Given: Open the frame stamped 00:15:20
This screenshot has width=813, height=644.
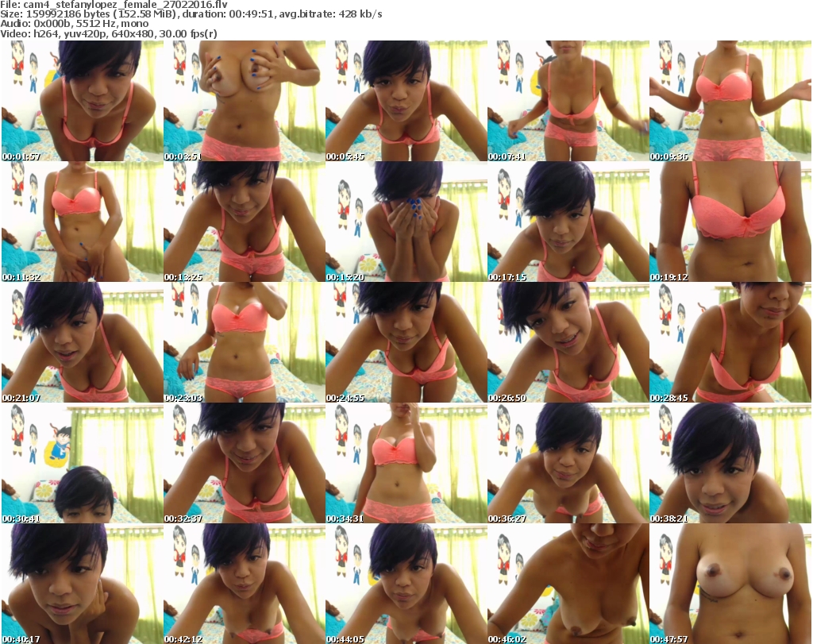Looking at the screenshot, I should pyautogui.click(x=406, y=222).
